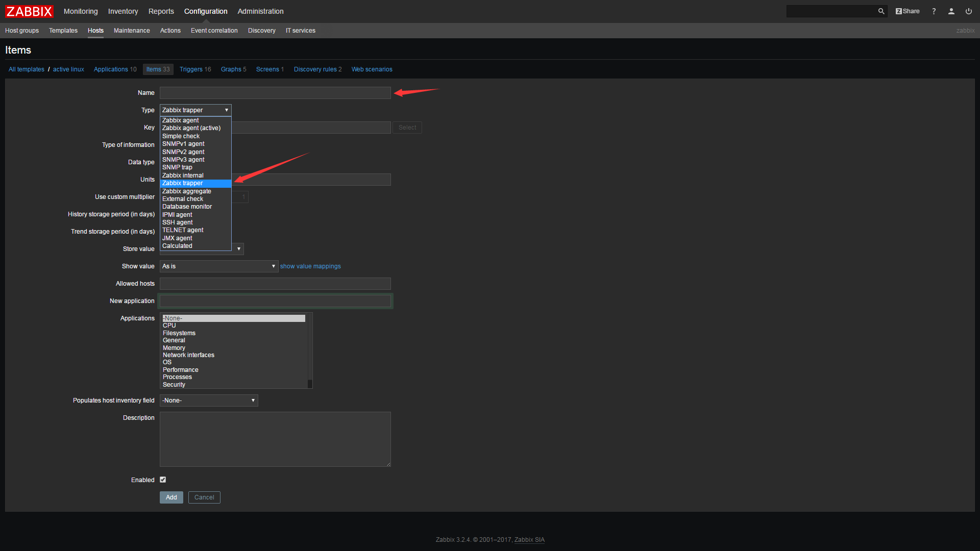Open the user profile icon
Viewport: 980px width, 551px height.
click(x=951, y=11)
